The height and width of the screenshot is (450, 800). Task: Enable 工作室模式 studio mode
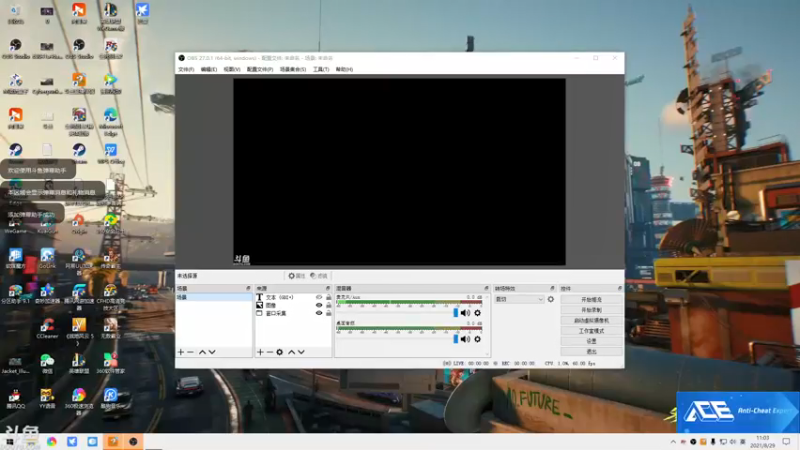tap(591, 331)
